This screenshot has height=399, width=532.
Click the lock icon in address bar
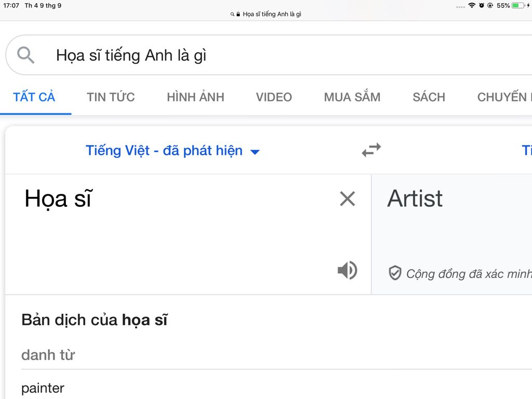point(238,14)
